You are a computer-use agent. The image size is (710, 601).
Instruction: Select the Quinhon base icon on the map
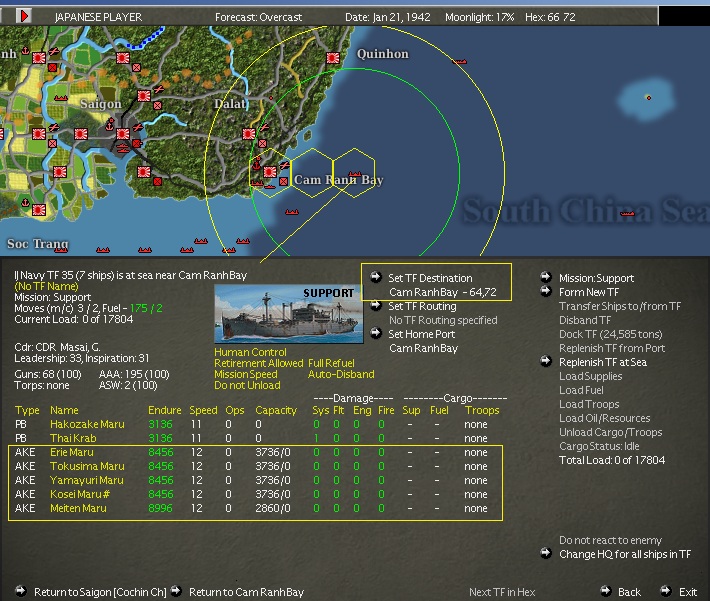(x=333, y=57)
